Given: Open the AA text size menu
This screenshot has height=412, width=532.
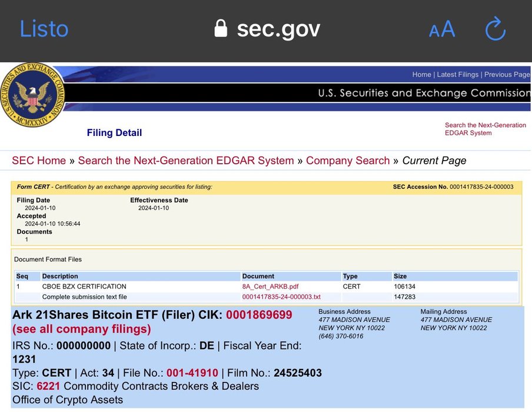Looking at the screenshot, I should tap(441, 29).
